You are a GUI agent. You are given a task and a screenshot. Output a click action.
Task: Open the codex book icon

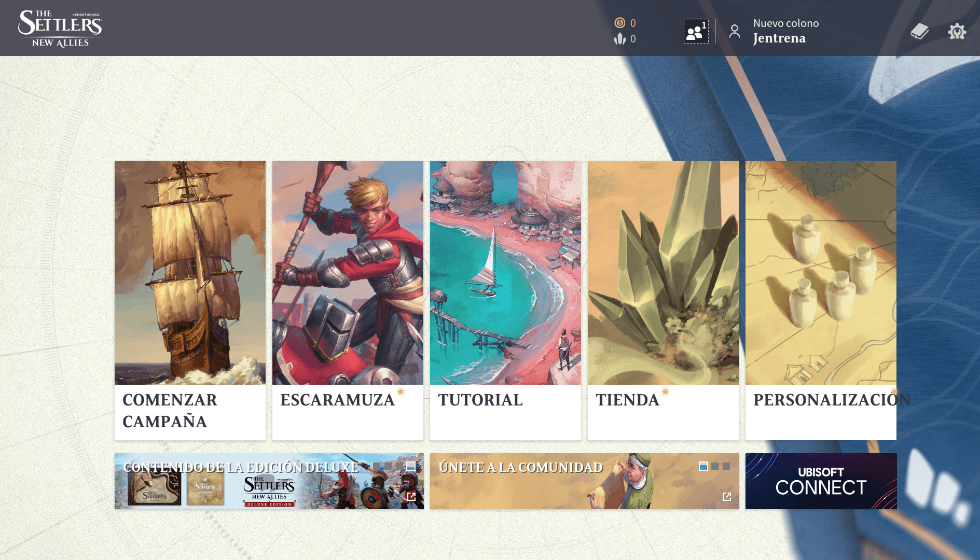point(919,32)
